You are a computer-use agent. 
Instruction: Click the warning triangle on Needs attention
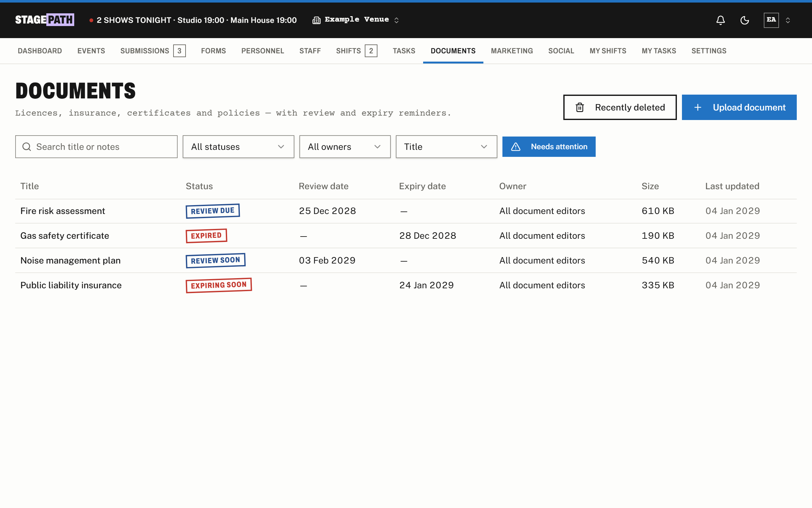[516, 147]
